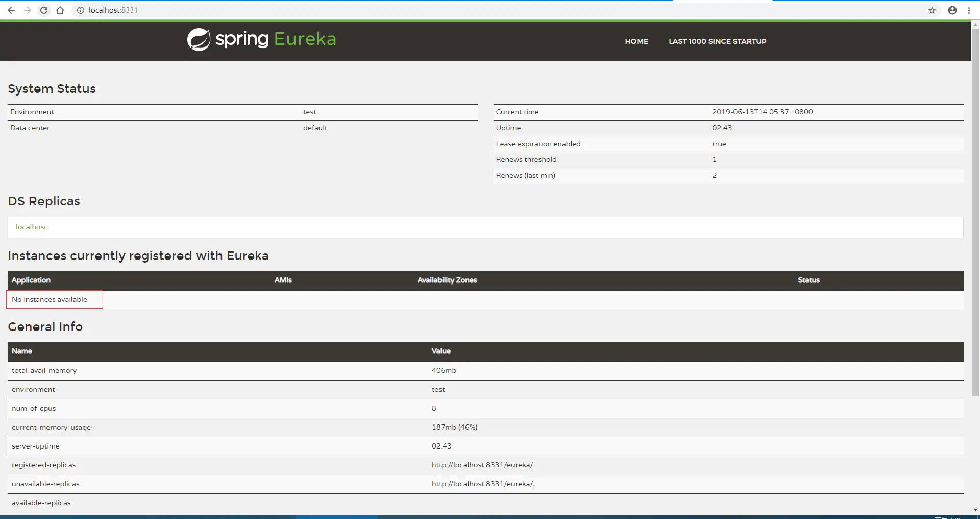
Task: View site information icon beside localhost:8331
Action: [80, 10]
